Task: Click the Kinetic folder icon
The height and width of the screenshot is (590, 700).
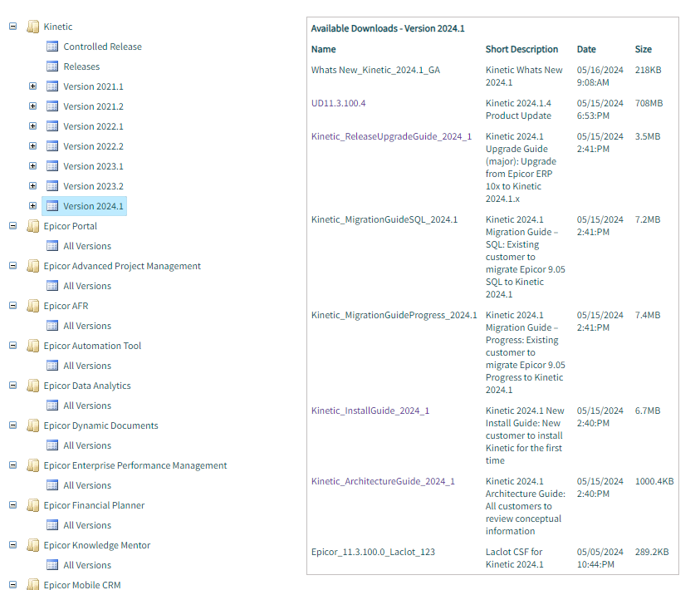Action: pos(32,27)
